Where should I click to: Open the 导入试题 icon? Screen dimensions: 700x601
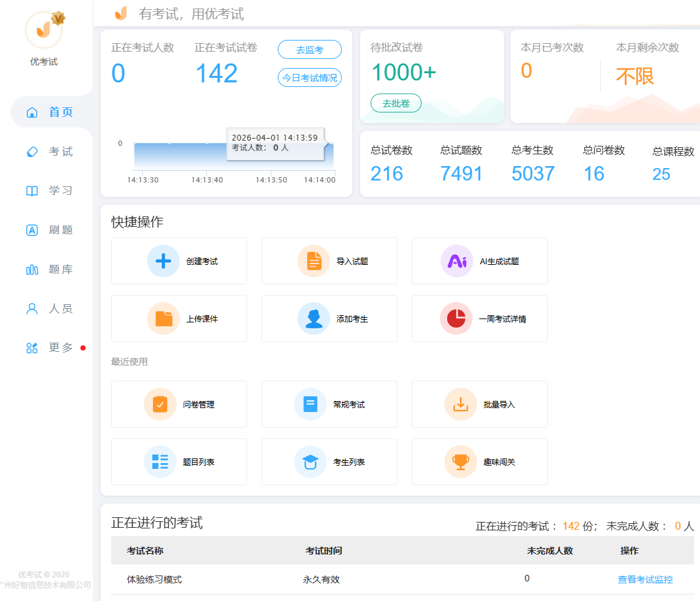point(314,260)
